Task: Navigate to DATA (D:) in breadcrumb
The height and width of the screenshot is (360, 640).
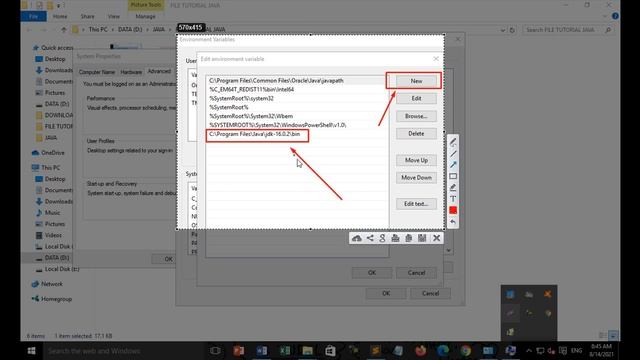Action: point(130,29)
